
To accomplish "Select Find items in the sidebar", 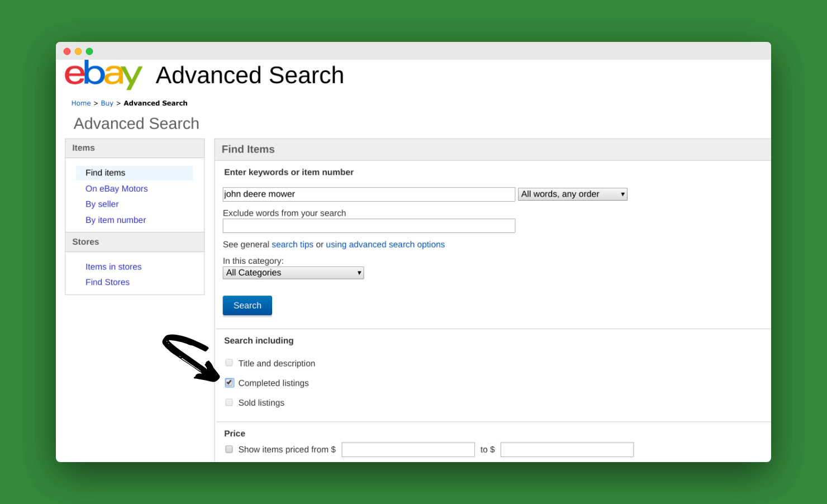I will tap(135, 173).
